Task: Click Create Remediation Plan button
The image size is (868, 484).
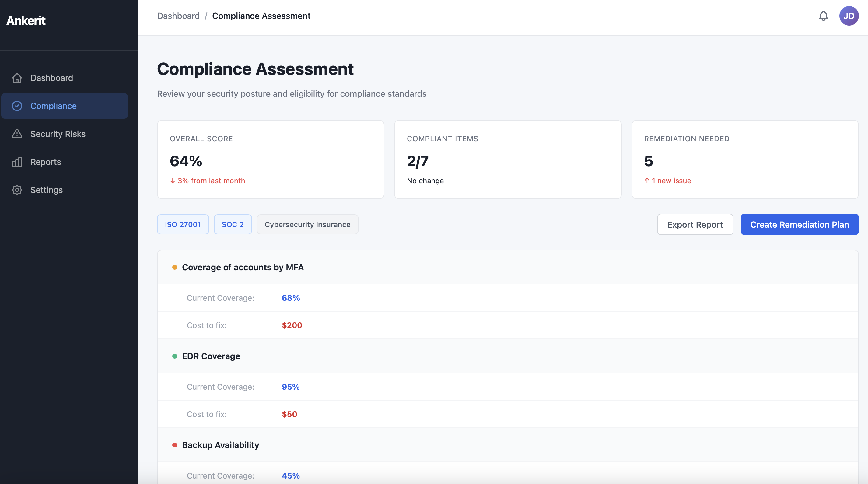Action: point(799,224)
